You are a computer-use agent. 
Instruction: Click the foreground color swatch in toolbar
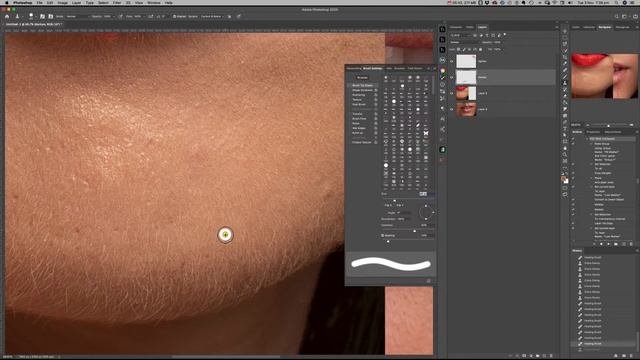click(x=564, y=179)
